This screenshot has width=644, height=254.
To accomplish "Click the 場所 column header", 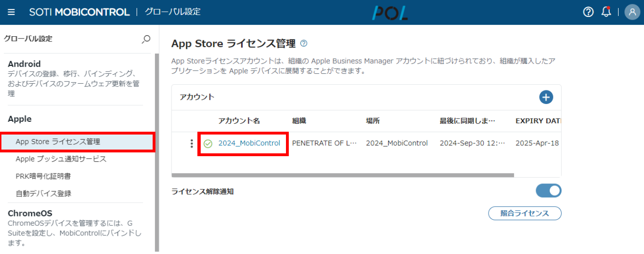I will (373, 121).
